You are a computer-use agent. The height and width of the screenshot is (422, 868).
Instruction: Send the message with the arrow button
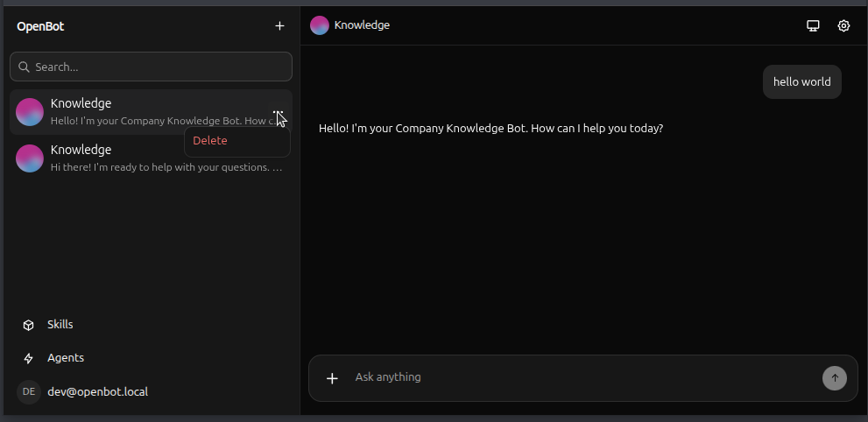click(x=835, y=378)
